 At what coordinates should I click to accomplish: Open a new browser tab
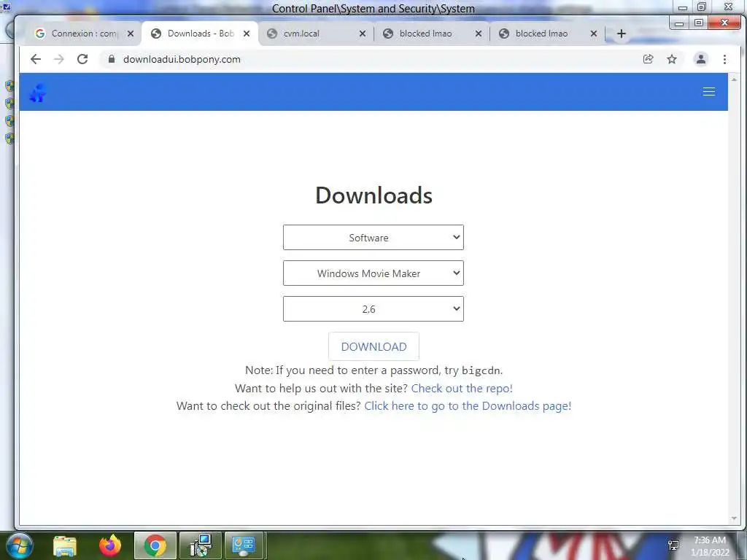coord(622,34)
